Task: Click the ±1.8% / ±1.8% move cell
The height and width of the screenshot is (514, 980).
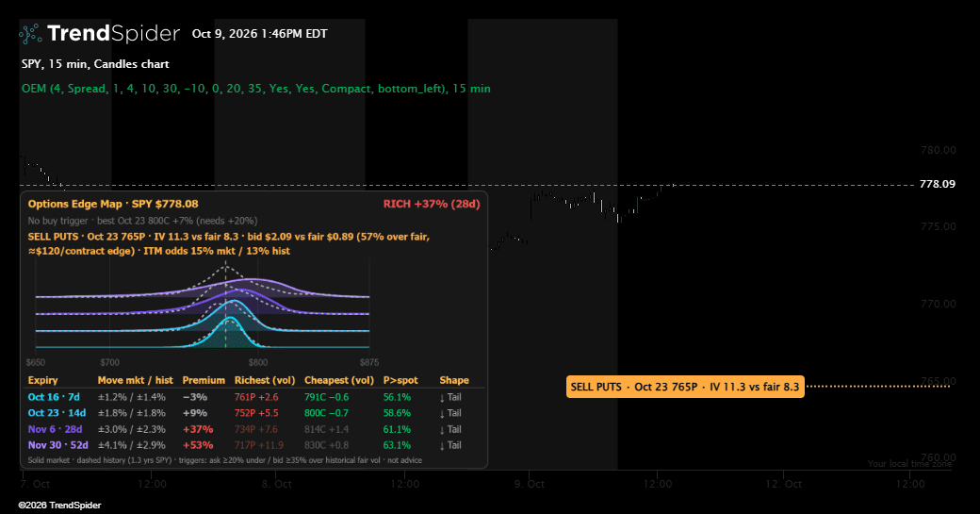Action: [132, 413]
